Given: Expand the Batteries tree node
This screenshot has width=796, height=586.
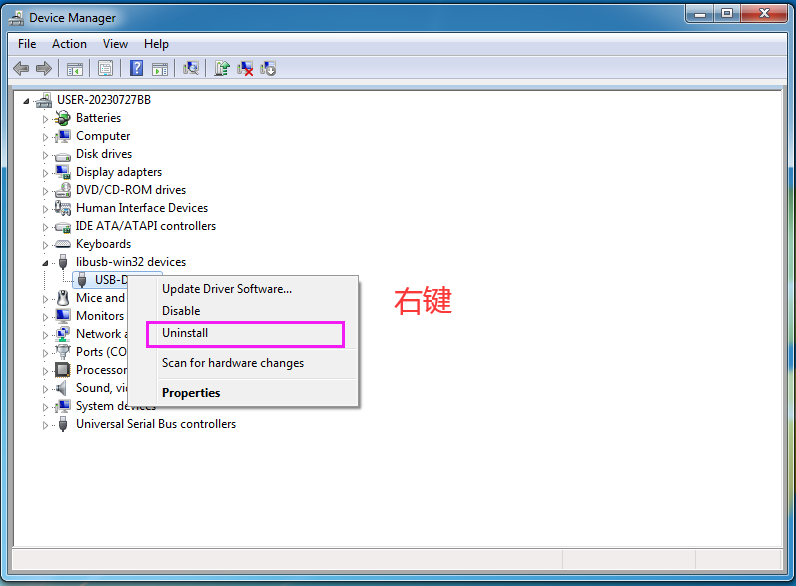Looking at the screenshot, I should pos(45,119).
